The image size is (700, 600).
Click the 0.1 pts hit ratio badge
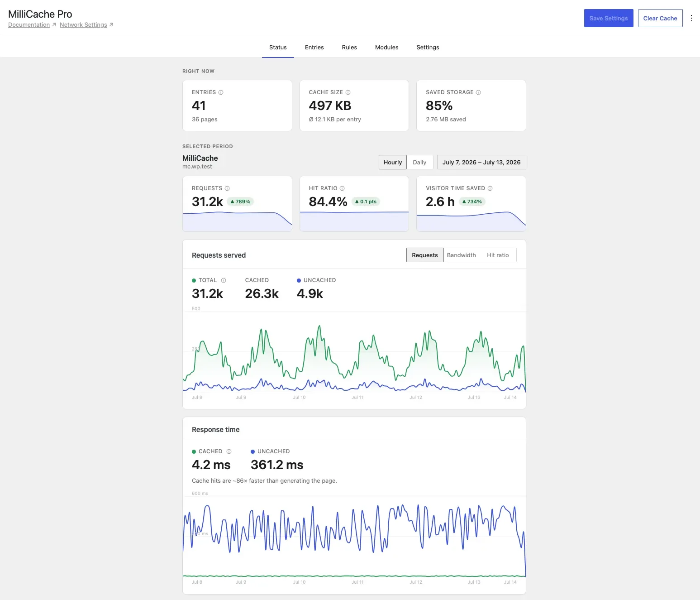(x=366, y=202)
